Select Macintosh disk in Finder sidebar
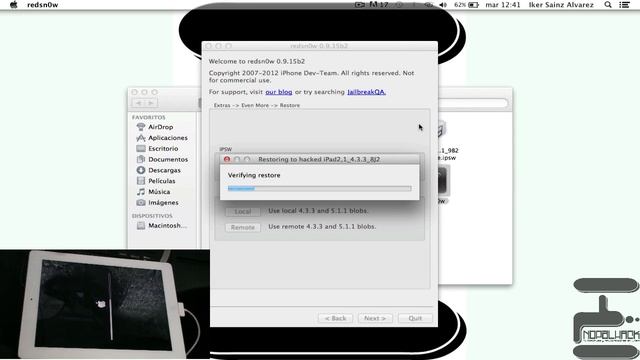Image resolution: width=640 pixels, height=360 pixels. tap(162, 225)
